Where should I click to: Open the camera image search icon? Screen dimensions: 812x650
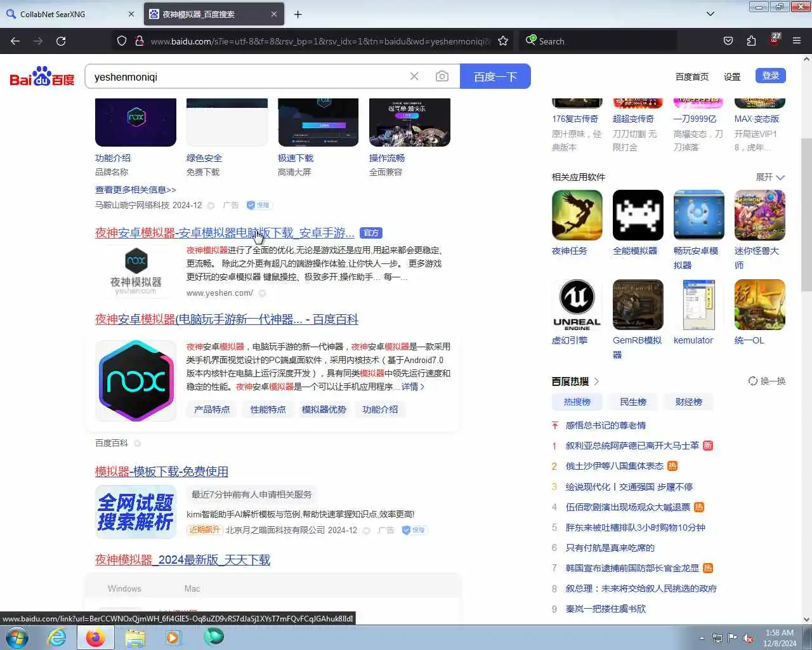[442, 76]
